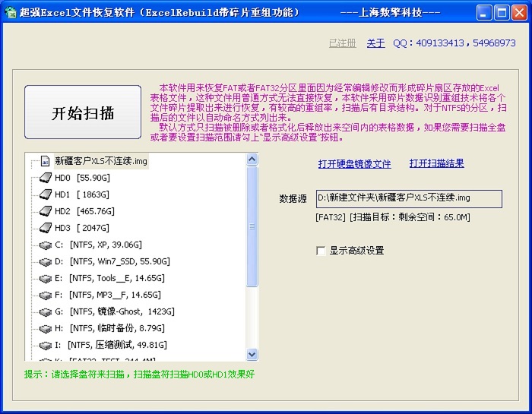
Task: Click the image file icon for 新疆客户XLS不连续.img
Action: click(45, 161)
